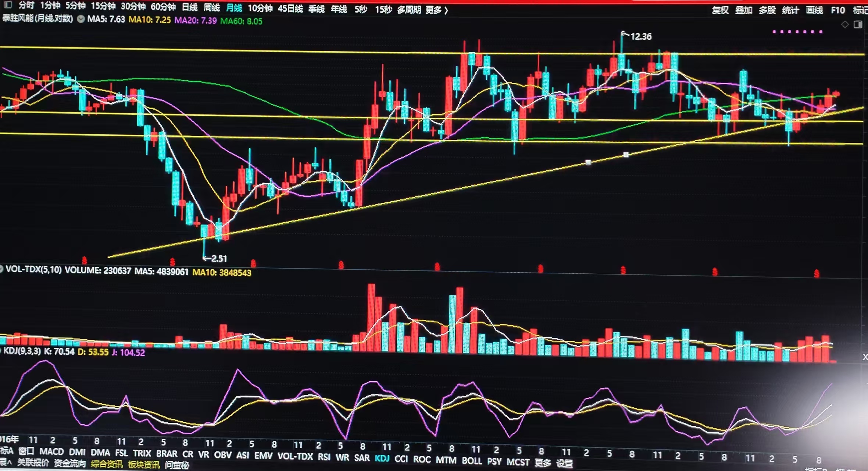Open 更多 indicators list in bottom bar
Screen dimensions: 868x471
[x=543, y=462]
